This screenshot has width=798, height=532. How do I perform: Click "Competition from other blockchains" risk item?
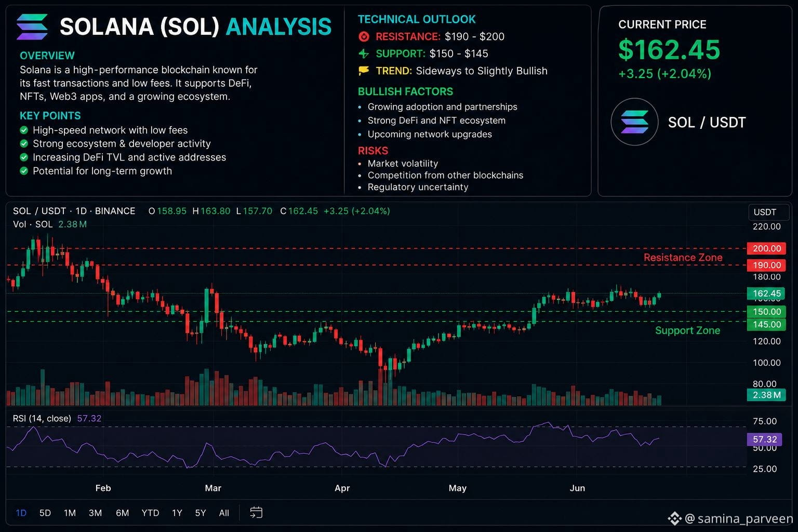(445, 176)
